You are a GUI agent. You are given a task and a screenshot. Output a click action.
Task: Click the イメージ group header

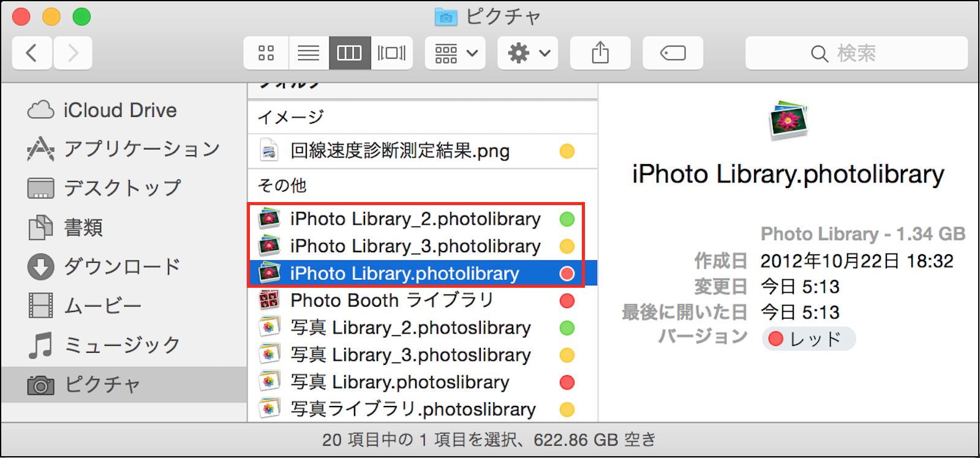click(291, 117)
